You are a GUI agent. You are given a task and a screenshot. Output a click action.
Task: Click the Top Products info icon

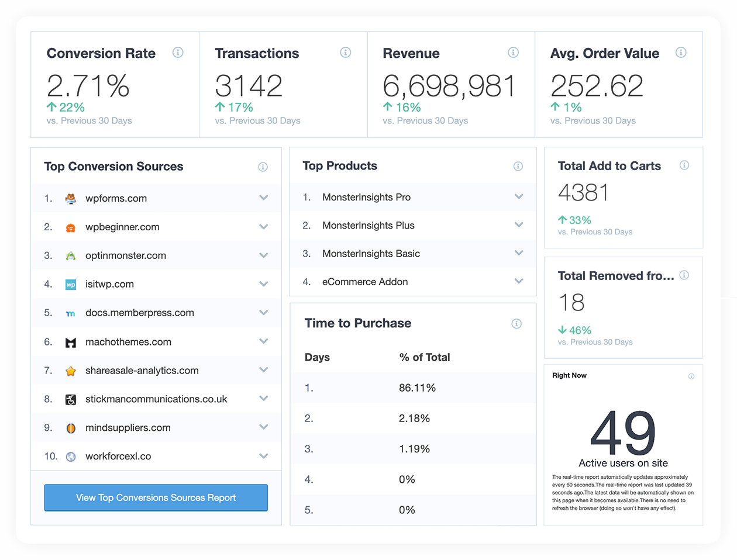pyautogui.click(x=518, y=166)
